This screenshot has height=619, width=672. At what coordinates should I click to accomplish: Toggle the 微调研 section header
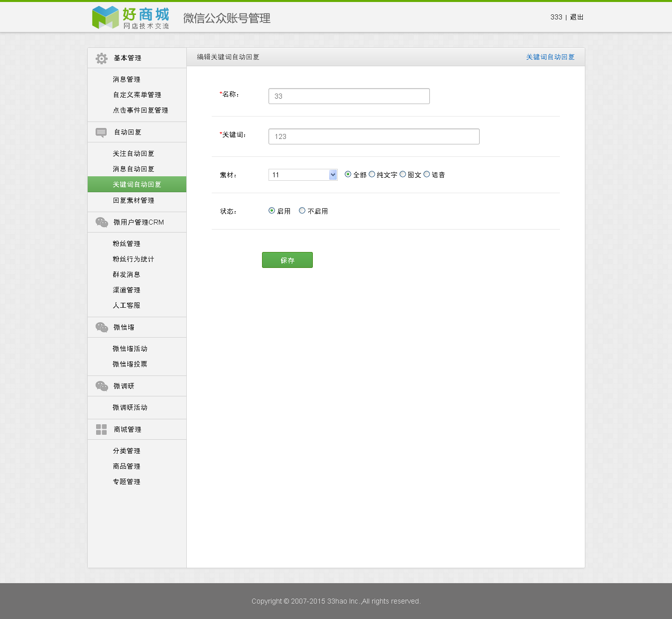pyautogui.click(x=137, y=386)
